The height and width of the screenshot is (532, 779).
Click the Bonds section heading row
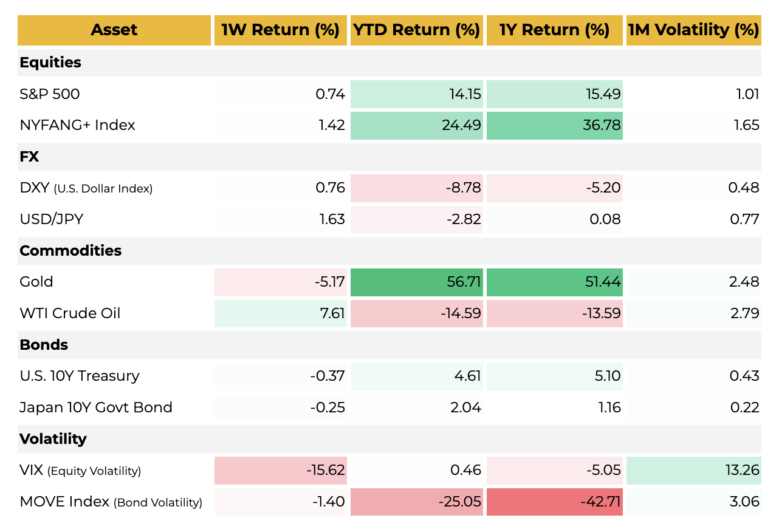click(43, 345)
